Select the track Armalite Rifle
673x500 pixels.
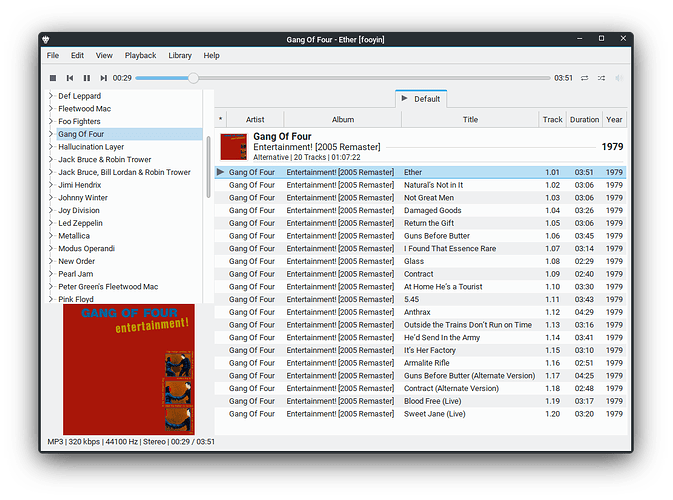click(421, 363)
